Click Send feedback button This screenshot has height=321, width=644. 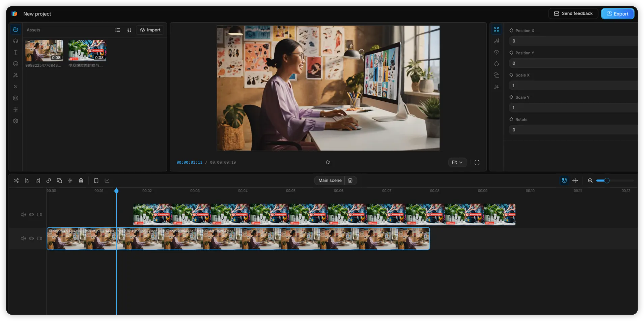(x=573, y=13)
